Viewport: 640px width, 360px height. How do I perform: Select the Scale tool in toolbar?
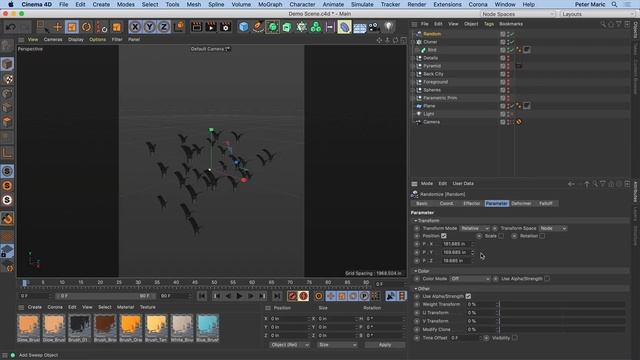72,27
